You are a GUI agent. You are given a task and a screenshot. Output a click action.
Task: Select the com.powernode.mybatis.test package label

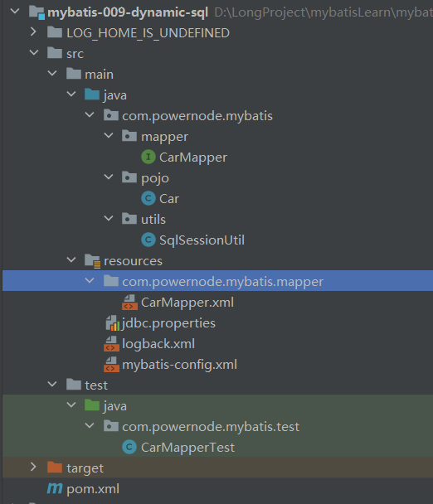click(x=211, y=427)
